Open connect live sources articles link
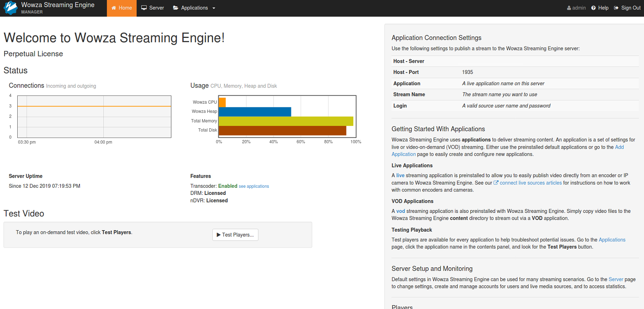 (x=531, y=183)
